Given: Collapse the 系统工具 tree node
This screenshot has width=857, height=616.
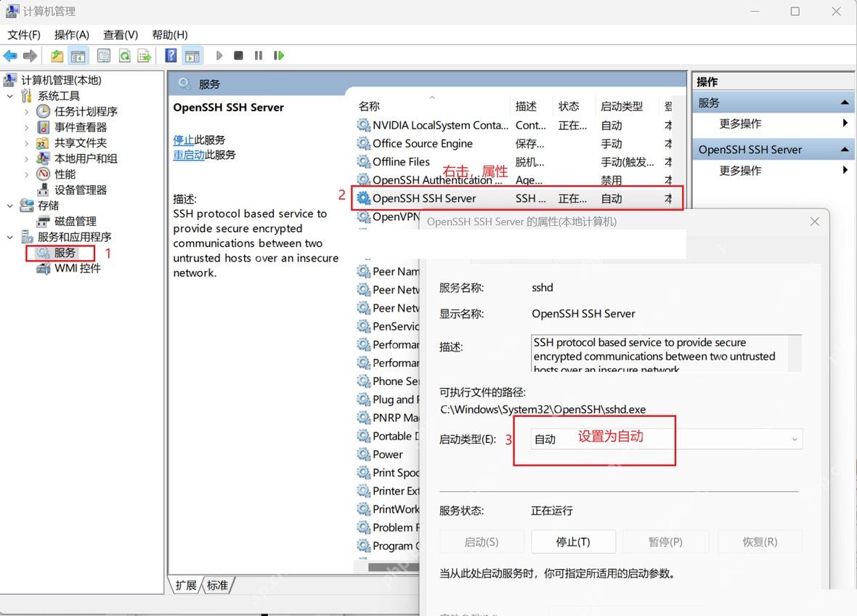Looking at the screenshot, I should pos(10,96).
